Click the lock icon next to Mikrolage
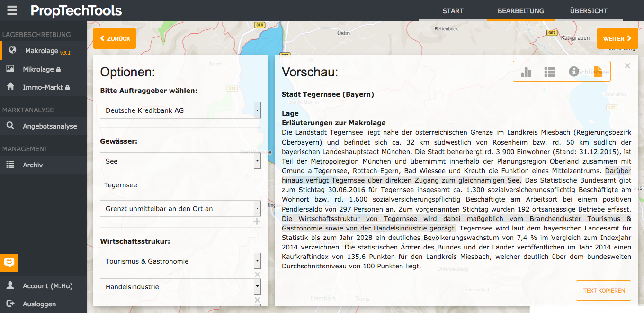The image size is (644, 313). click(x=58, y=70)
